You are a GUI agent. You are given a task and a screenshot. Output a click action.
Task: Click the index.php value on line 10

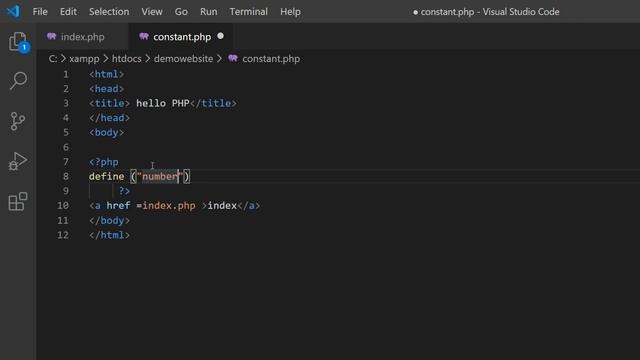(169, 206)
